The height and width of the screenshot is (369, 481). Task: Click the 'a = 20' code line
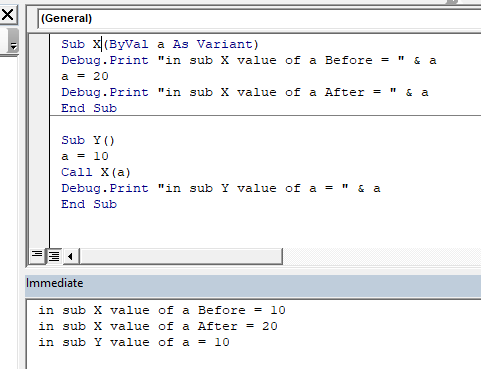[85, 76]
